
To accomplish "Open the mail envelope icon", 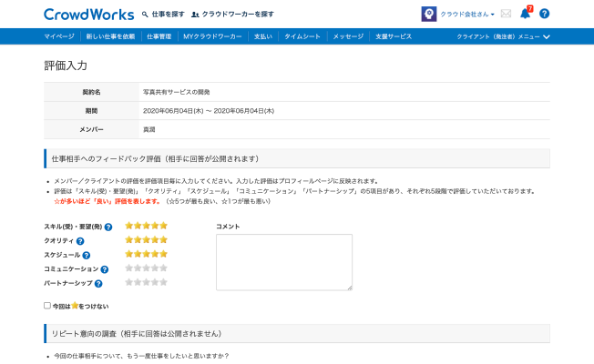I will (x=506, y=15).
